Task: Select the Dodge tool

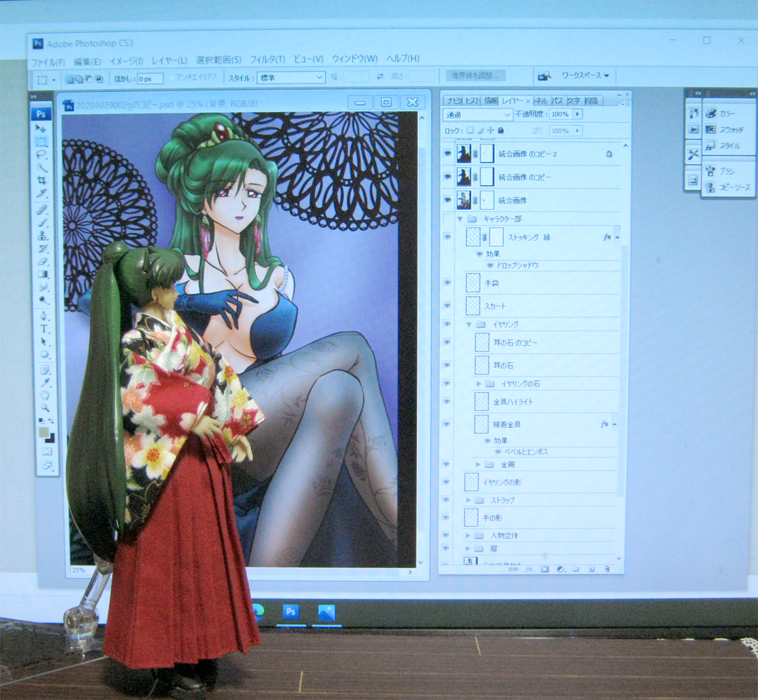Action: click(44, 299)
